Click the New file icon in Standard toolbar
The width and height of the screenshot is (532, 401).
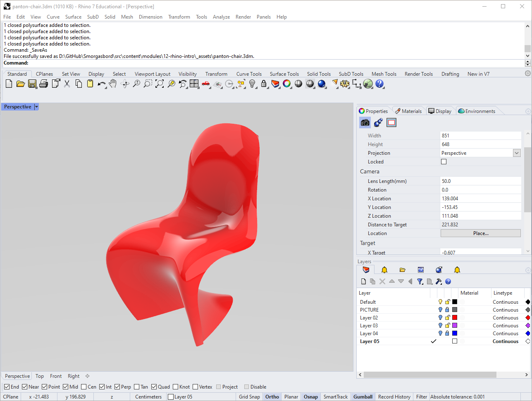tap(9, 84)
